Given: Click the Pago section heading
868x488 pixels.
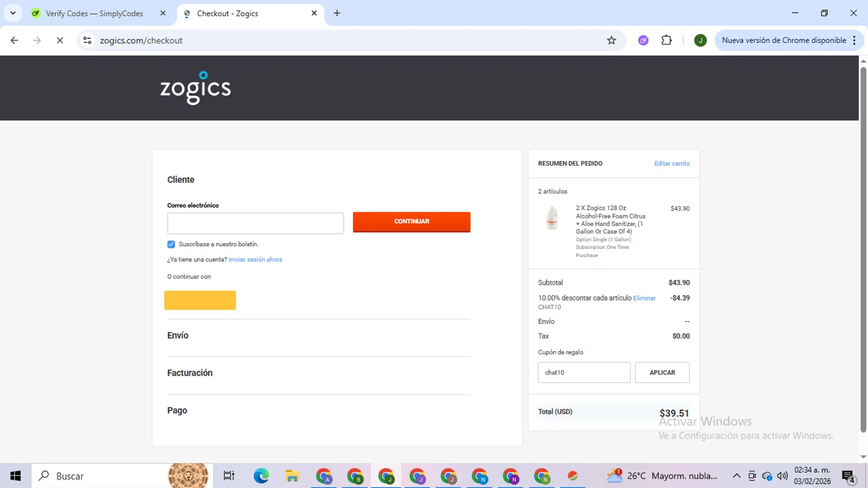Looking at the screenshot, I should pos(177,410).
